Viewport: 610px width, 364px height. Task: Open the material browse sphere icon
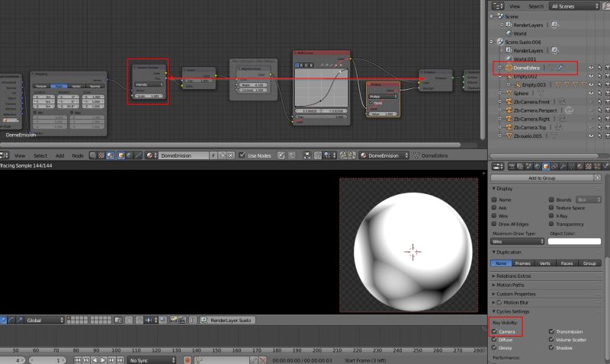click(x=149, y=155)
